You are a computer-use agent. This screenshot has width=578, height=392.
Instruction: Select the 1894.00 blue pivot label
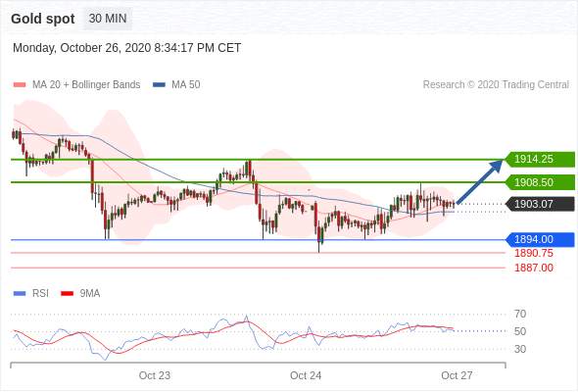click(x=540, y=240)
